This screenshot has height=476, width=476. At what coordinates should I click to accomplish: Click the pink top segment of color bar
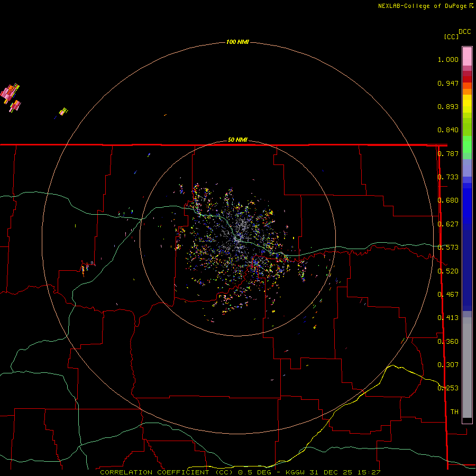[x=467, y=57]
